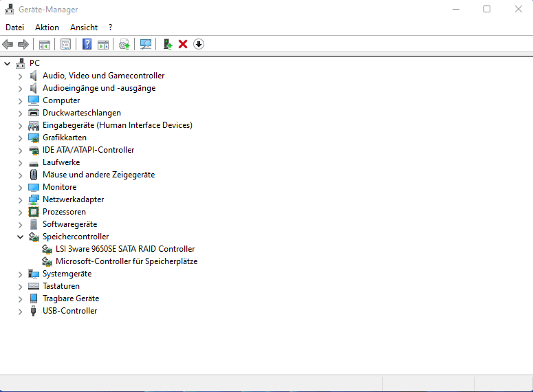The width and height of the screenshot is (533, 392).
Task: Maximize the Geräte-Manager window
Action: coord(487,9)
